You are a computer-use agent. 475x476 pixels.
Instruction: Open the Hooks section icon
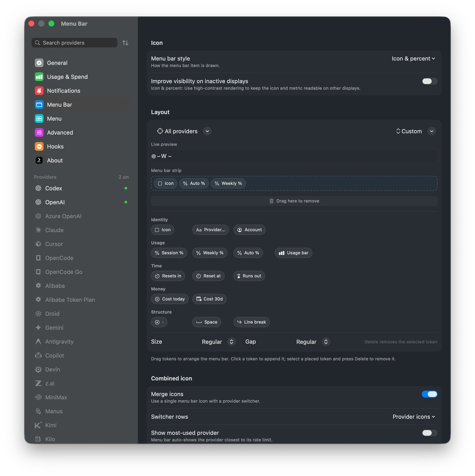(39, 146)
